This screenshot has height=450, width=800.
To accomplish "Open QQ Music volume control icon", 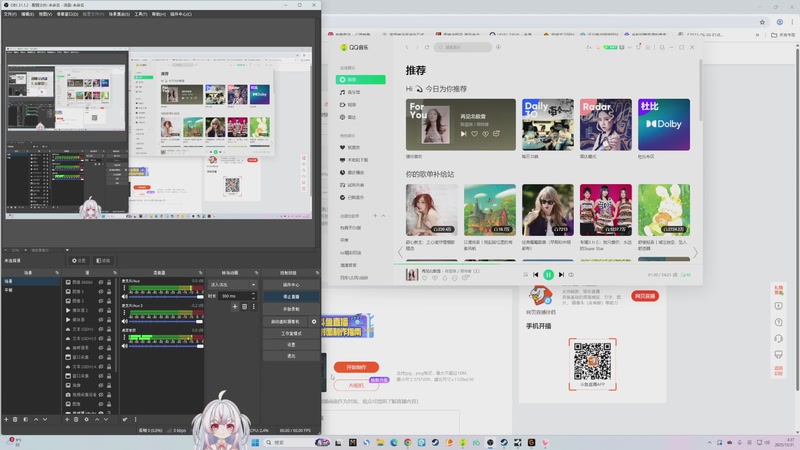I will point(571,274).
